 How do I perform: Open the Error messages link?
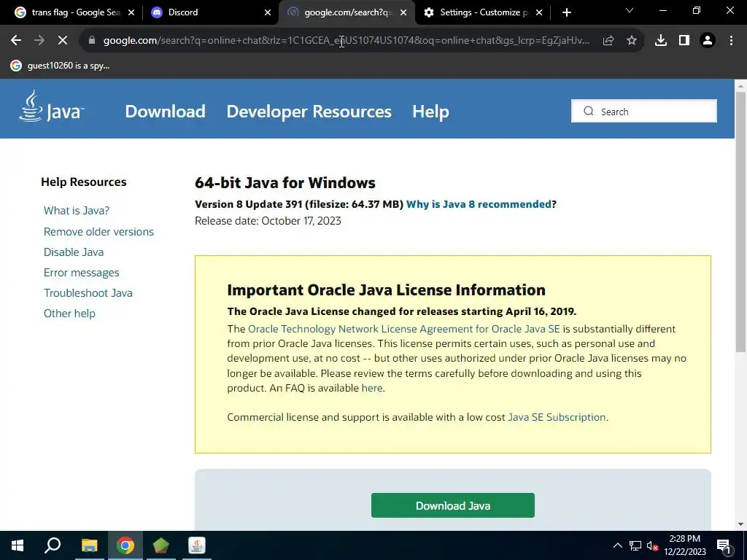82,273
